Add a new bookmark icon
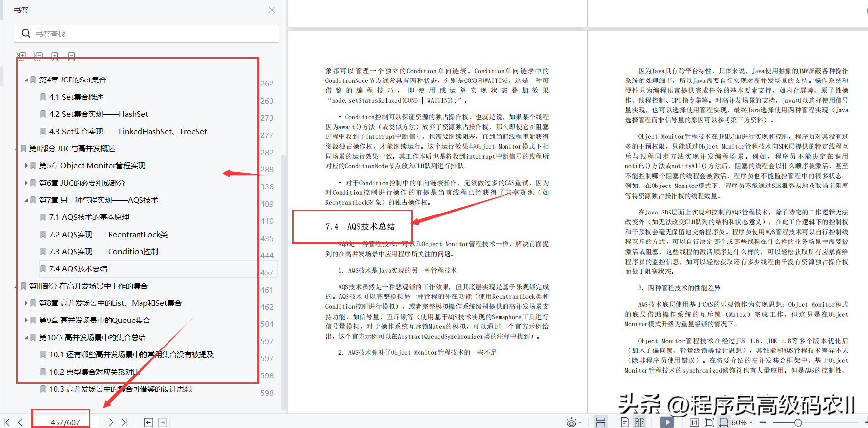 55,56
